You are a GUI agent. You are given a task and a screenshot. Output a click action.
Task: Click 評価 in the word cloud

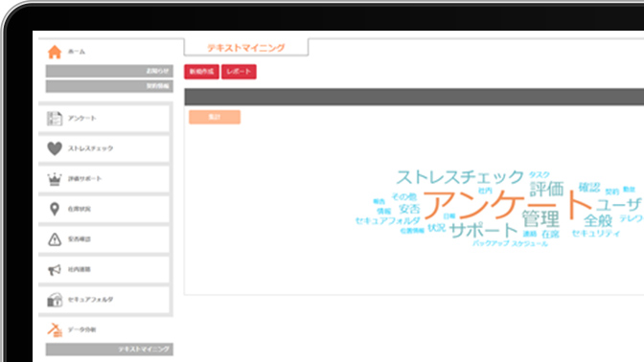tap(546, 190)
